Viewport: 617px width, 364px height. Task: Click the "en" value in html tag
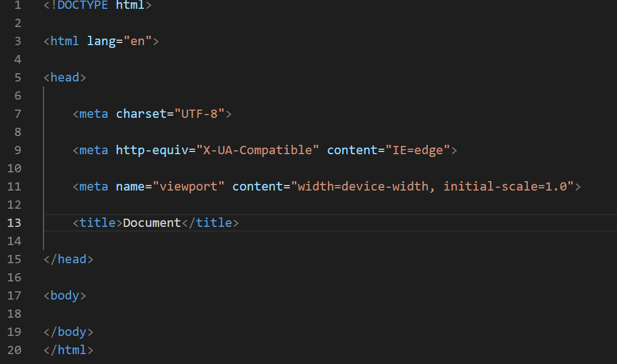click(x=137, y=41)
